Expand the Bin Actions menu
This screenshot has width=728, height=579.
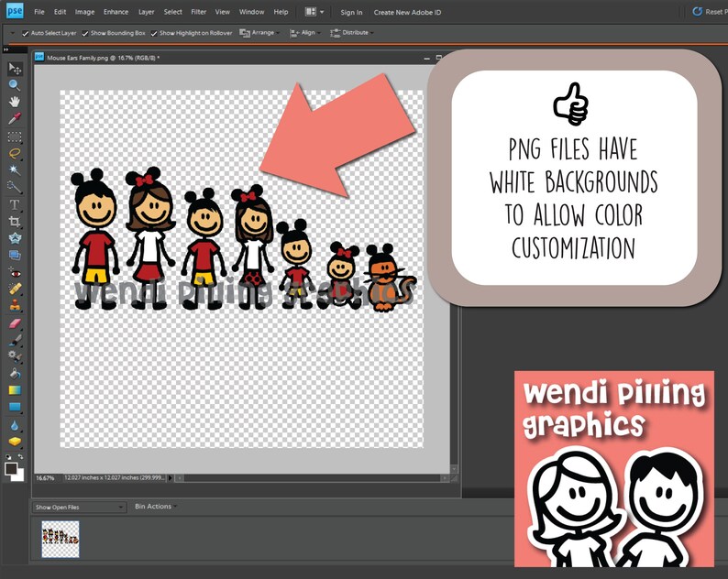click(156, 506)
